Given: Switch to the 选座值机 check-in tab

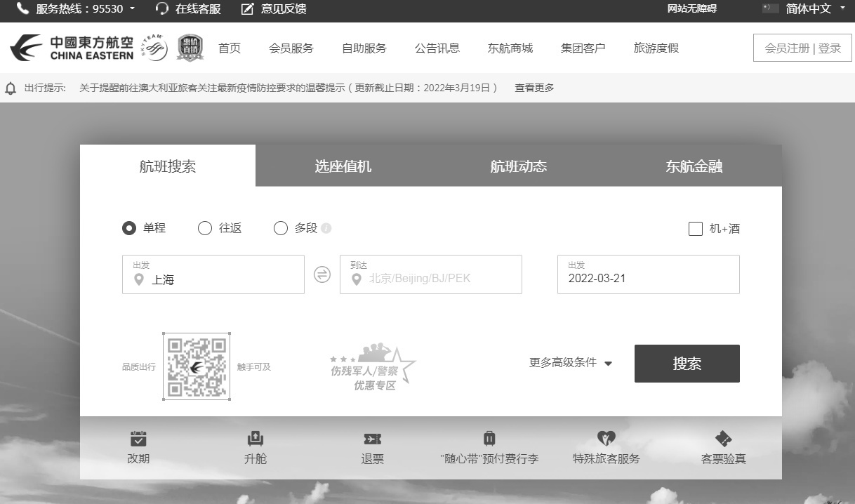Looking at the screenshot, I should point(343,166).
